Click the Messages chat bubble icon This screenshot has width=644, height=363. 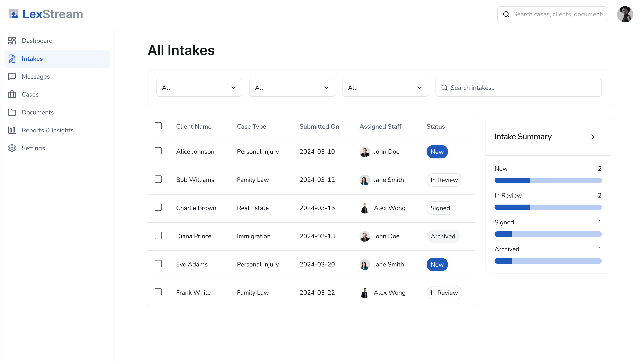pyautogui.click(x=12, y=77)
